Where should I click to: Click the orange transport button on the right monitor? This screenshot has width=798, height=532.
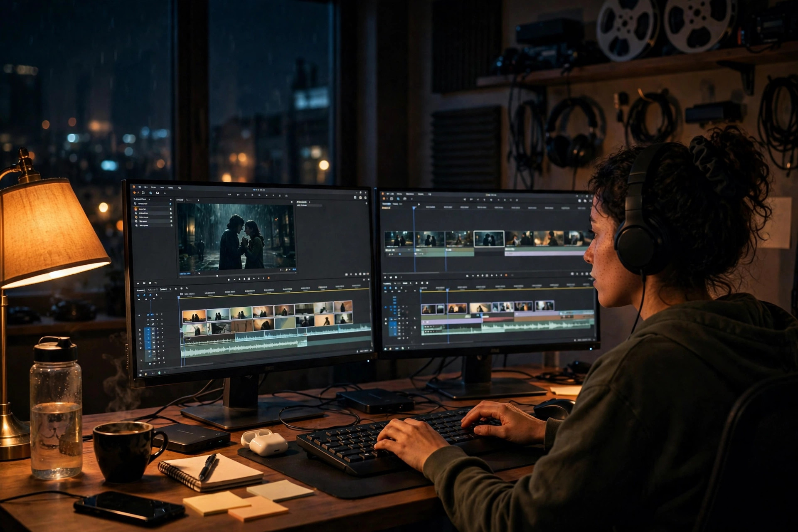coord(506,275)
